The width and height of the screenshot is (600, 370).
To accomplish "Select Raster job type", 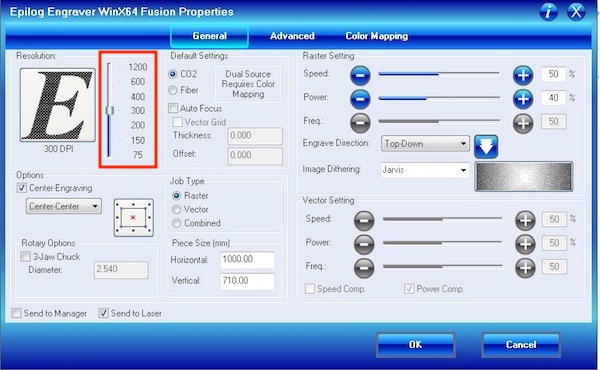I will (x=176, y=196).
